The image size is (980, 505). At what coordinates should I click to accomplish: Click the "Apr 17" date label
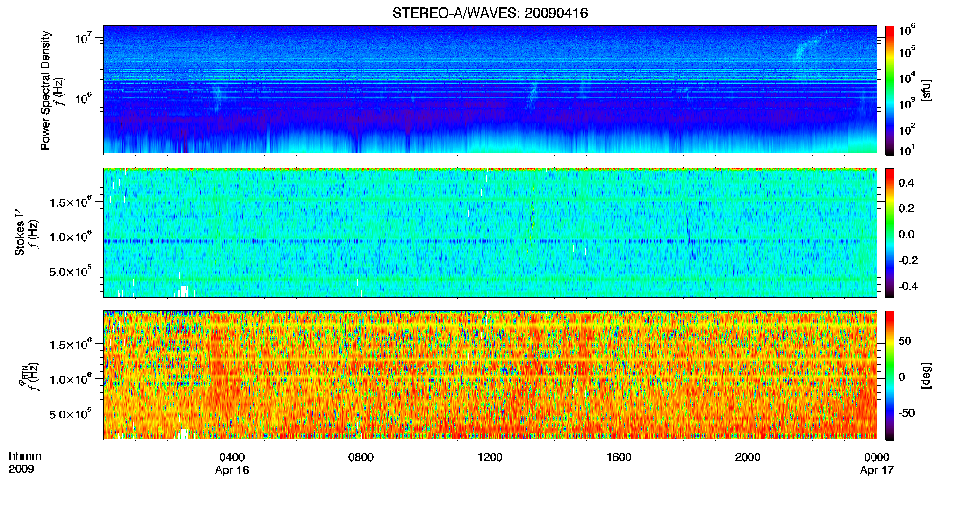(x=877, y=470)
